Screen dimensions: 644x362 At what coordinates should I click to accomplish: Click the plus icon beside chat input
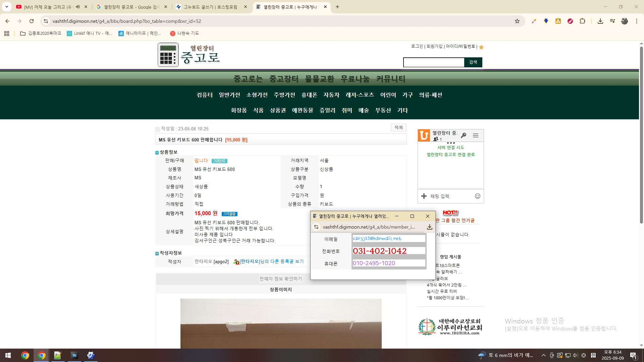[x=424, y=196]
